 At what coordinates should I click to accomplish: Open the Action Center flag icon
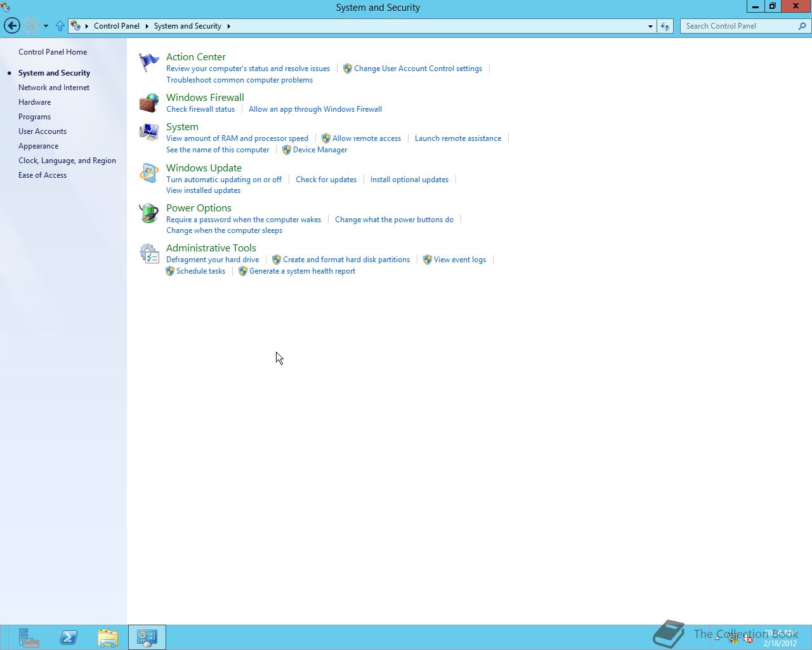[149, 62]
